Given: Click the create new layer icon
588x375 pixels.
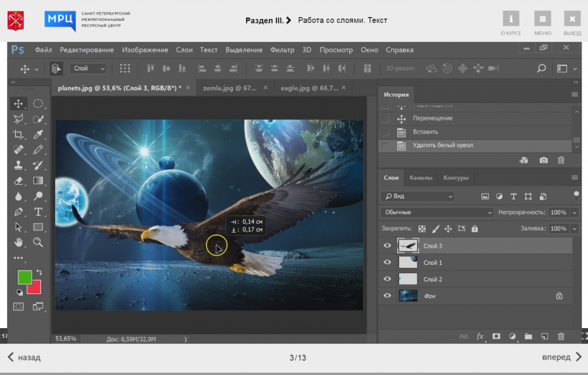Looking at the screenshot, I should [544, 336].
